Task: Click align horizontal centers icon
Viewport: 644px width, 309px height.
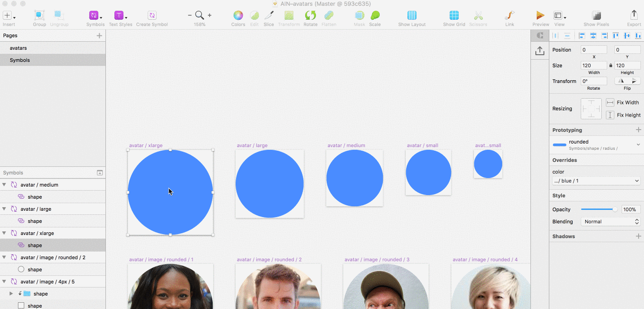Action: click(x=593, y=35)
